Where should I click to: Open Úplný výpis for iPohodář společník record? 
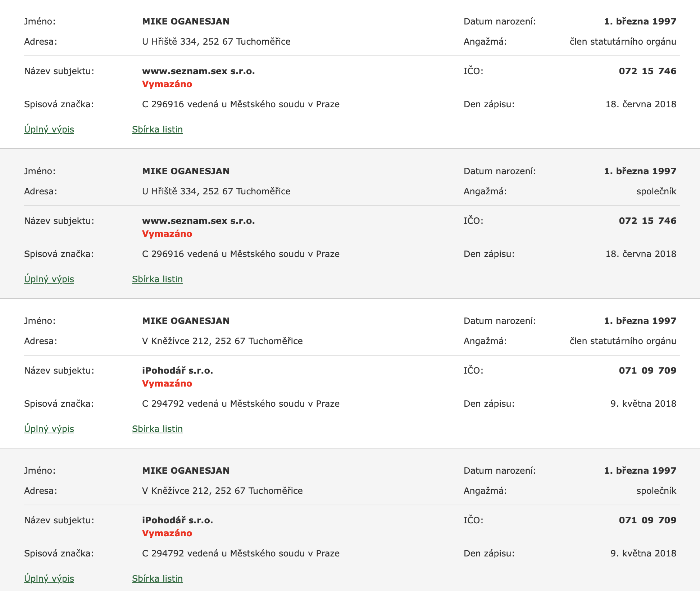tap(49, 579)
